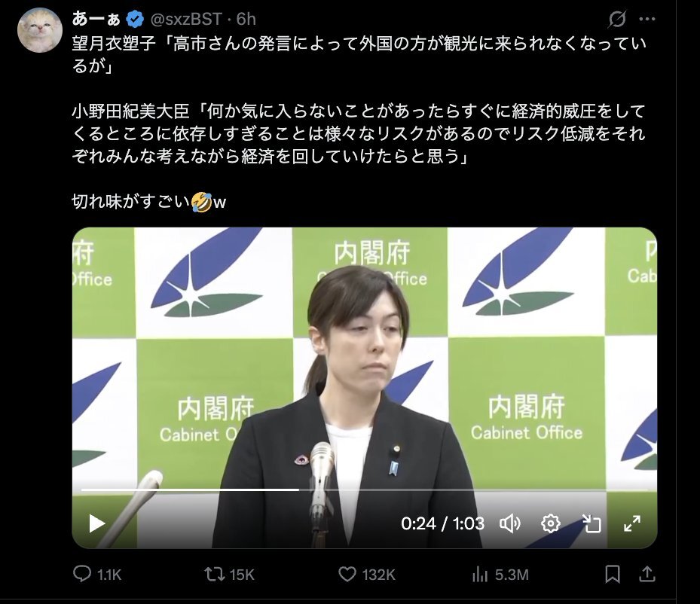This screenshot has height=604, width=700.
Task: Bookmark this tweet
Action: 613,574
